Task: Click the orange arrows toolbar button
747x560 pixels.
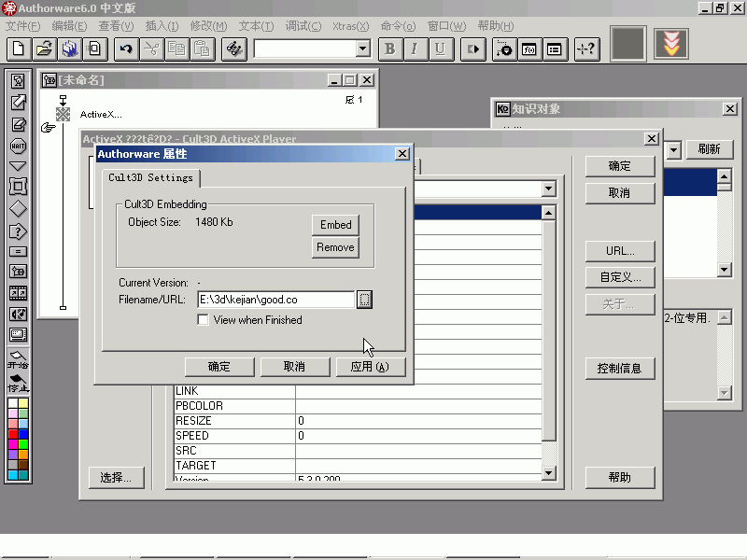Action: (x=671, y=44)
